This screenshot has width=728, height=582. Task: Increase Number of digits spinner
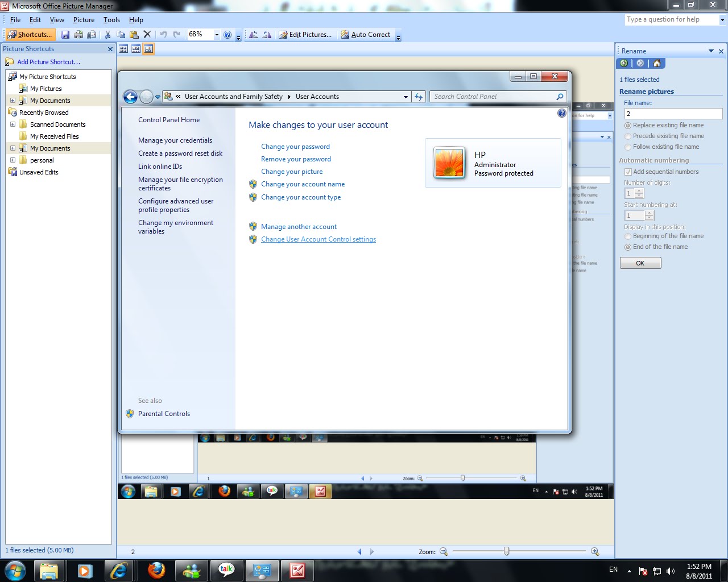pyautogui.click(x=639, y=191)
